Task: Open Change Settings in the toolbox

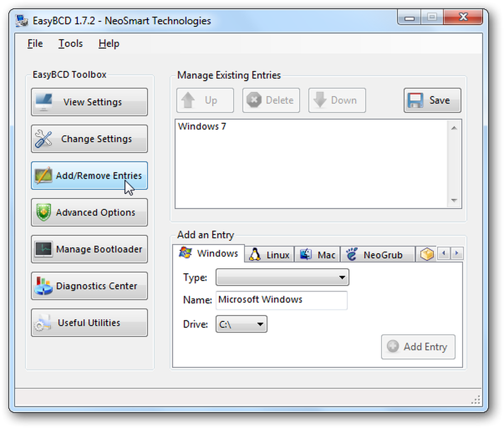Action: [89, 139]
